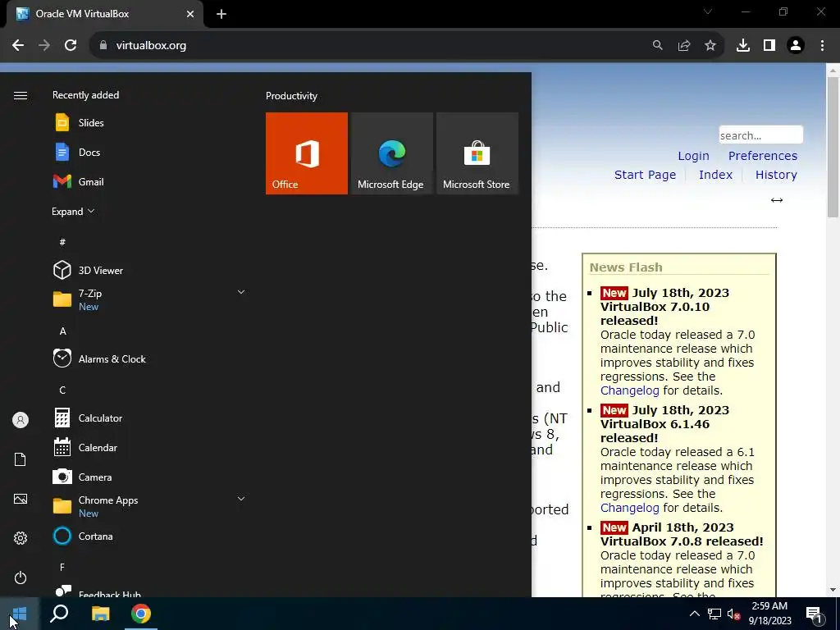Viewport: 840px width, 630px height.
Task: Click the Chrome taskbar icon
Action: (141, 614)
